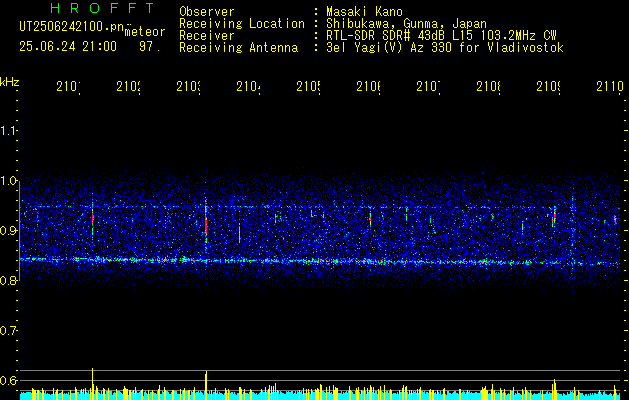Click the 2102 time marker

[128, 86]
